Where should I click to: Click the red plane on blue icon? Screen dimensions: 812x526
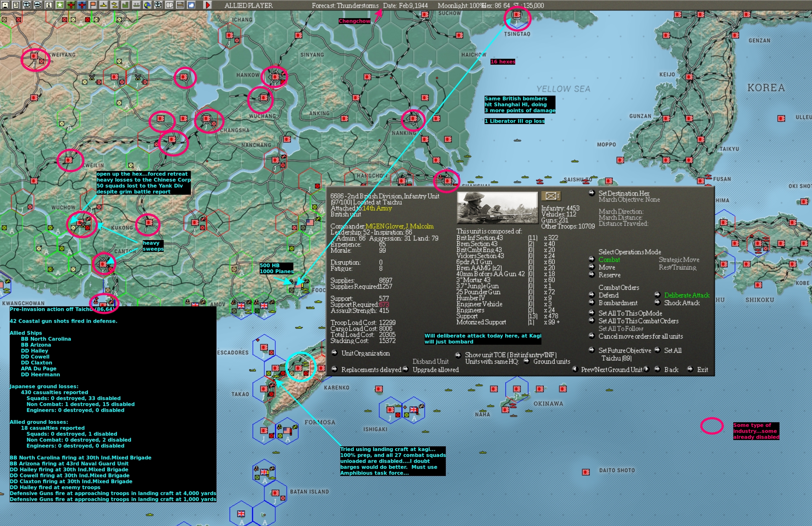[82, 5]
